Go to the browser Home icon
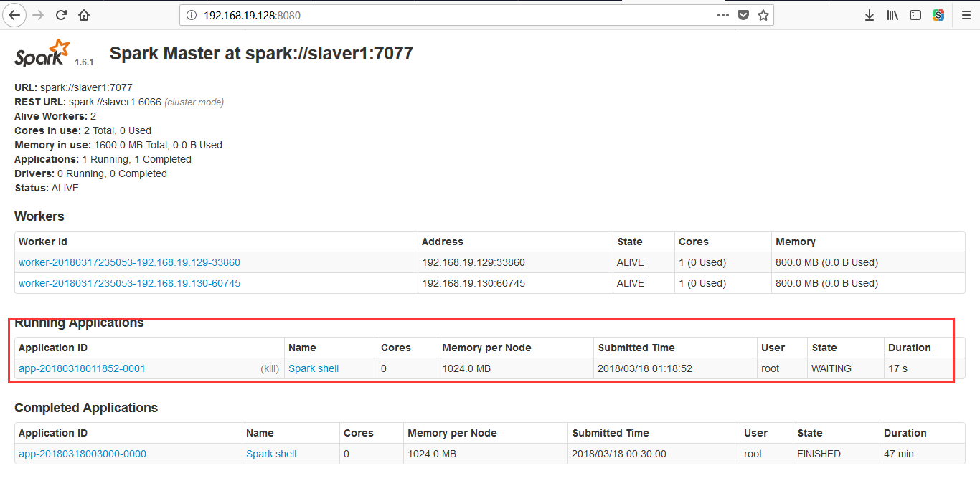The width and height of the screenshot is (980, 496). pyautogui.click(x=84, y=15)
